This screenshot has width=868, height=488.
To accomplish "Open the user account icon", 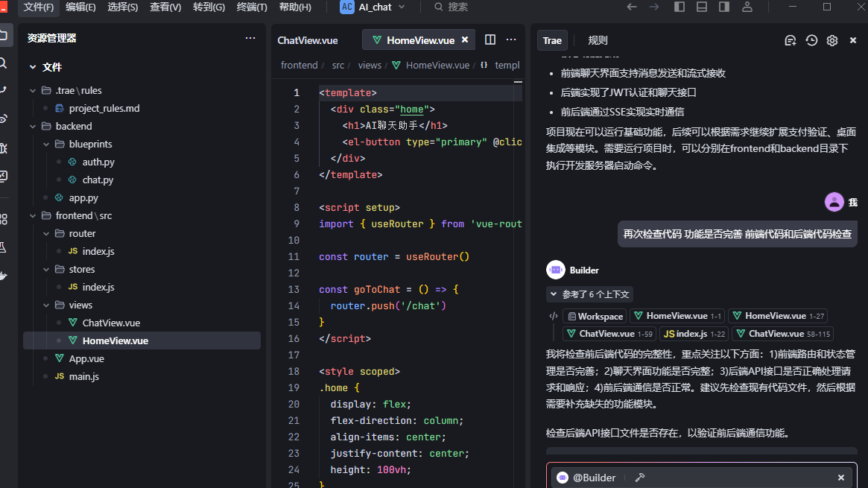I will [x=747, y=7].
